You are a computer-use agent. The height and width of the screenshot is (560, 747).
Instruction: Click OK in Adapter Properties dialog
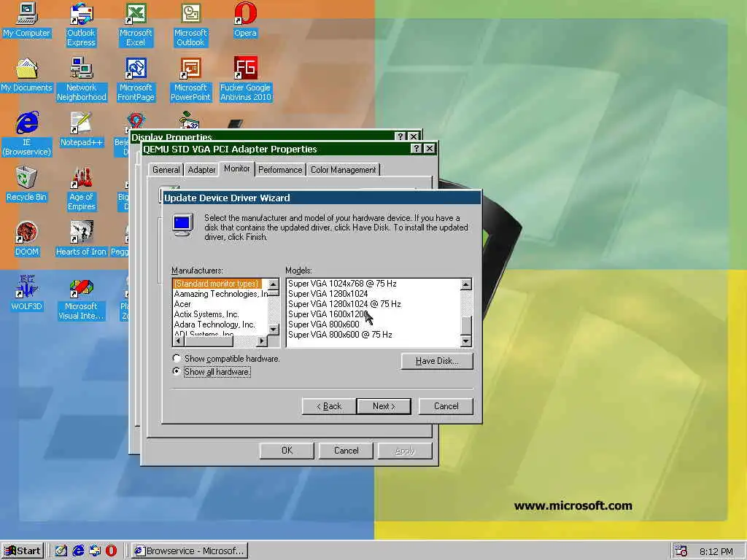(x=287, y=451)
